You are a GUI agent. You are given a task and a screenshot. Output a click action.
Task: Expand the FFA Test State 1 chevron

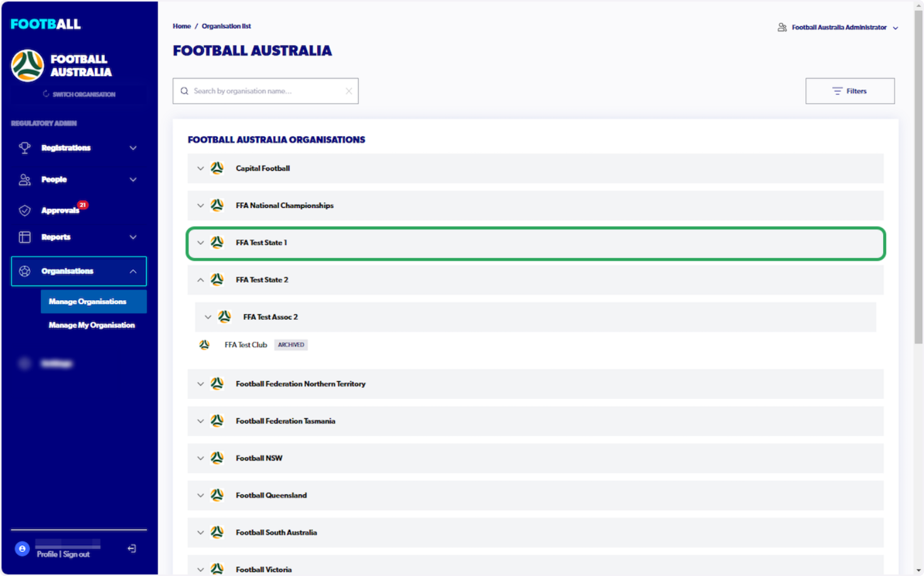click(x=200, y=242)
